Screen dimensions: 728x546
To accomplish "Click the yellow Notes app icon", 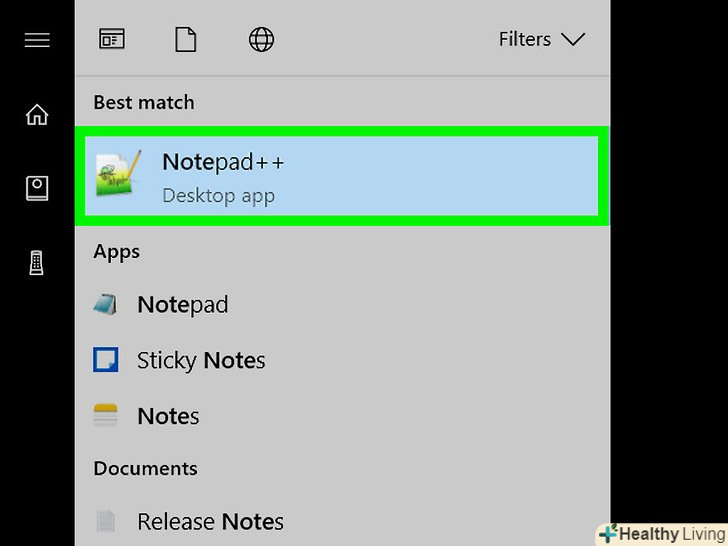I will [105, 415].
